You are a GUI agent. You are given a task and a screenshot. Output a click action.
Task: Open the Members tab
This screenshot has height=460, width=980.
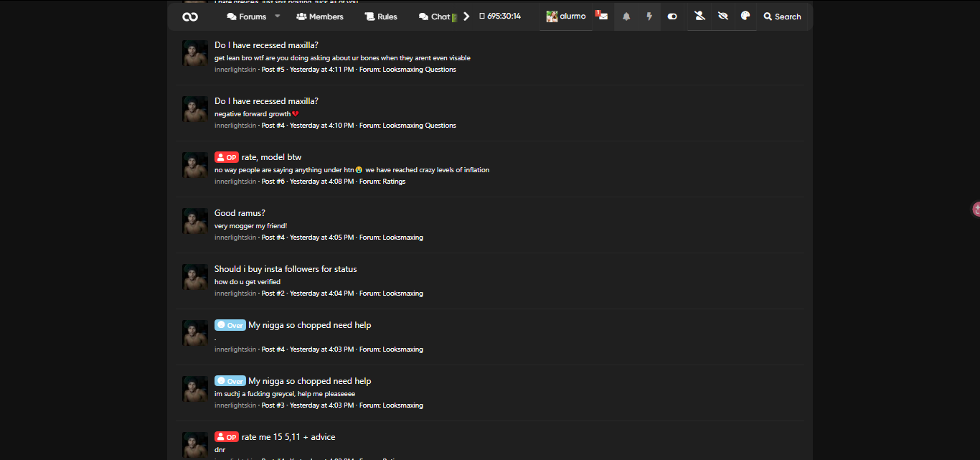pyautogui.click(x=319, y=17)
